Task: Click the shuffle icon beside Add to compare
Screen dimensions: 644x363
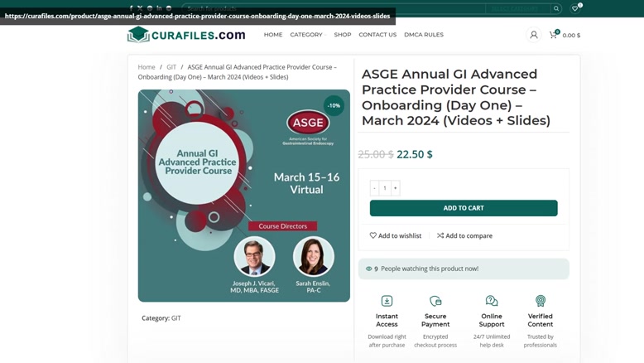Action: pos(440,235)
